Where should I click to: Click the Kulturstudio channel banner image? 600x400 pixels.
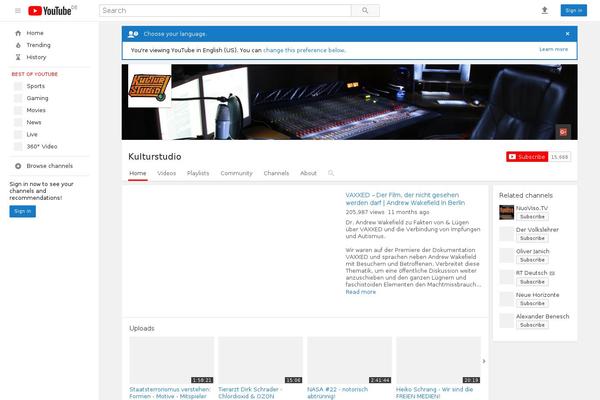tap(349, 102)
